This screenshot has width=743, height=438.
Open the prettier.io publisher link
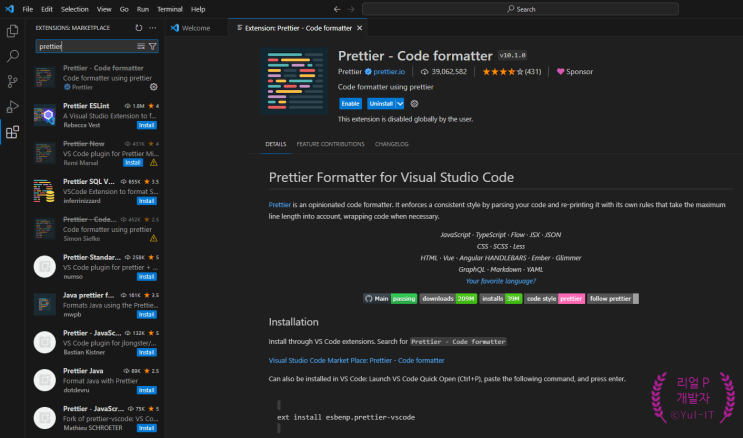click(389, 72)
